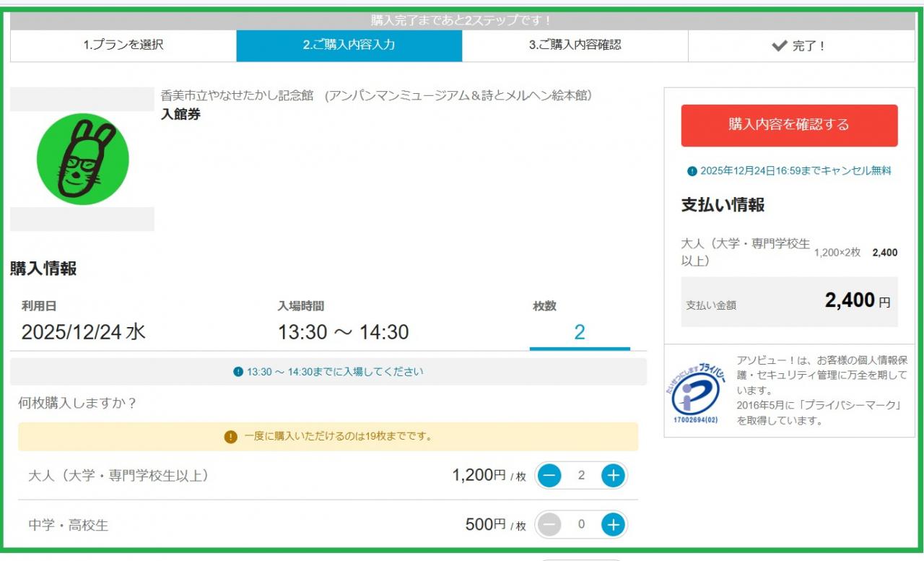Click the 500円 student price
This screenshot has width=924, height=561.
(486, 525)
